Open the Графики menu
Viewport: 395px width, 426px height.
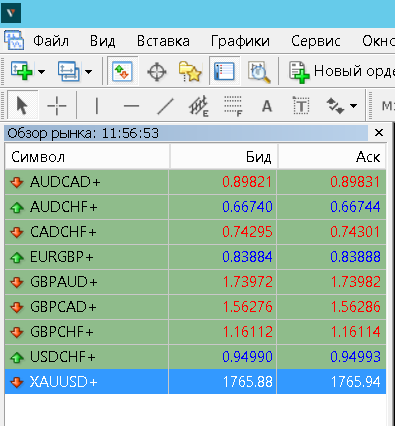point(240,41)
